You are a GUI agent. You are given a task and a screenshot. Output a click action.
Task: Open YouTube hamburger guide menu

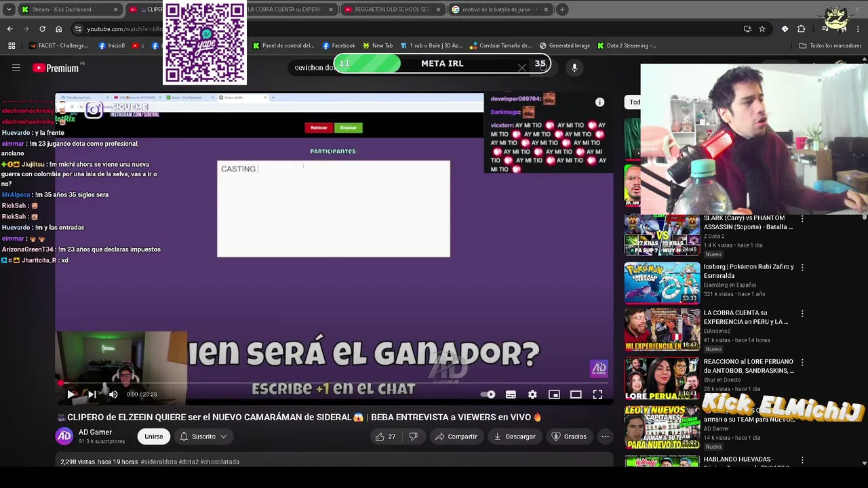click(16, 68)
